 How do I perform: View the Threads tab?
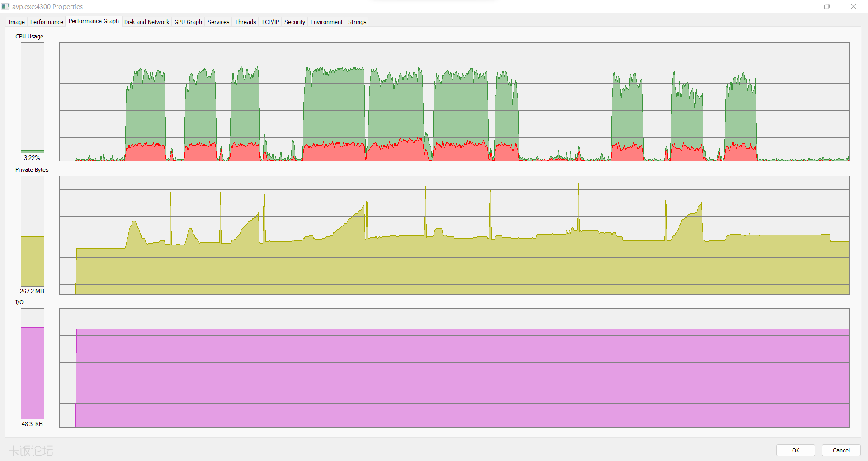click(x=245, y=22)
